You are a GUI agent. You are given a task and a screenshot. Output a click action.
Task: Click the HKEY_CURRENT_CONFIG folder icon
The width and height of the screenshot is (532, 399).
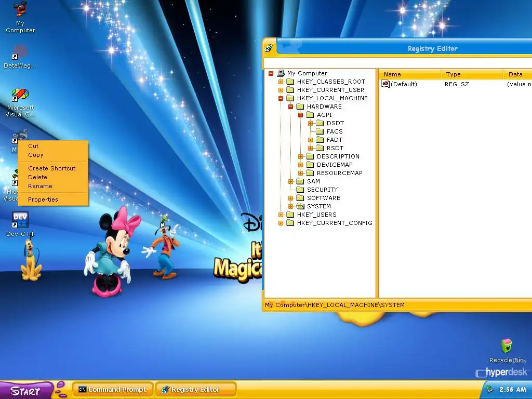(290, 223)
